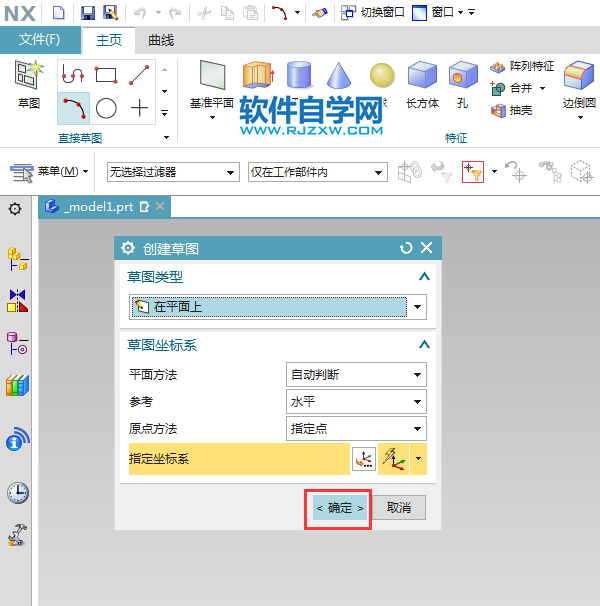Click the 阵列特征 pattern feature tool
The width and height of the screenshot is (600, 606).
point(522,66)
